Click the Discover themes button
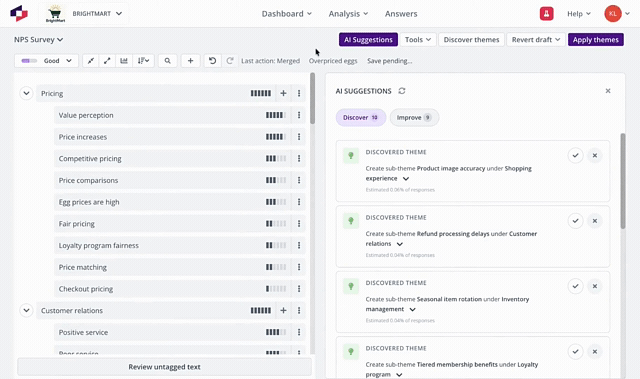The width and height of the screenshot is (640, 379). tap(471, 40)
